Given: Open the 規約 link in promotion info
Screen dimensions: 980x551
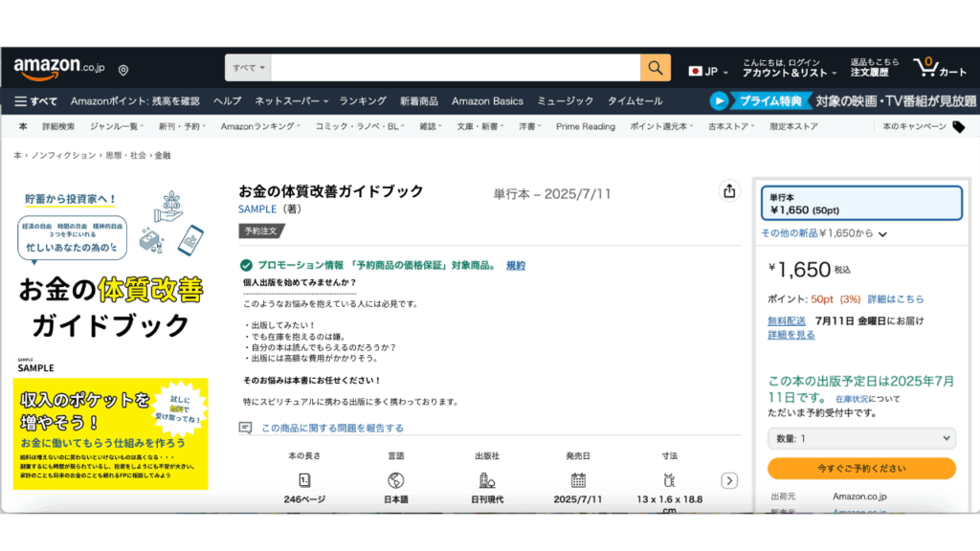Looking at the screenshot, I should click(x=516, y=266).
